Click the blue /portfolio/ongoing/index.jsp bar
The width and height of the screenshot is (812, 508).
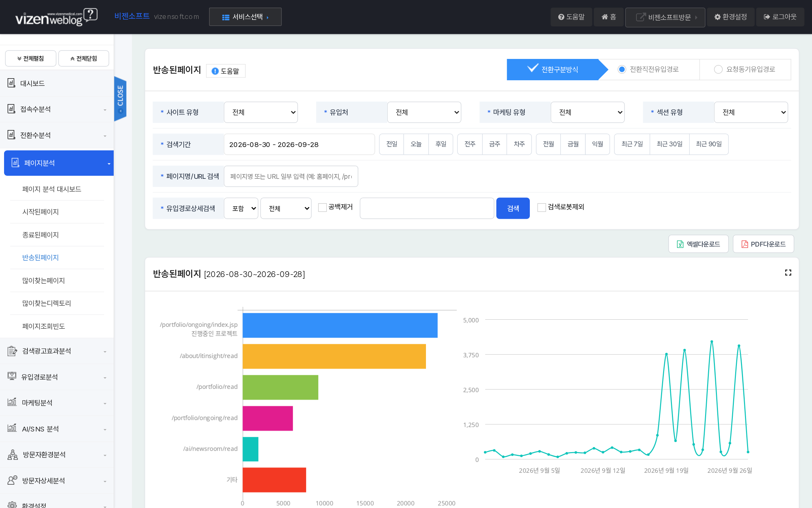click(340, 325)
